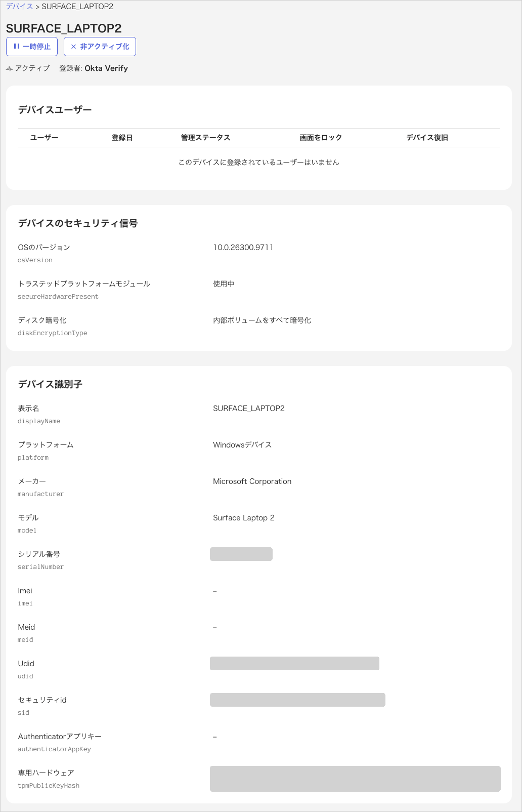Click the 表示名 label
Image resolution: width=522 pixels, height=812 pixels.
click(28, 409)
